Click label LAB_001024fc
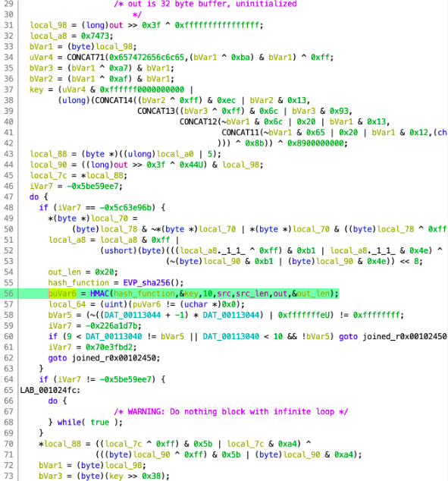Viewport: 448px width, 481px height. [x=49, y=390]
